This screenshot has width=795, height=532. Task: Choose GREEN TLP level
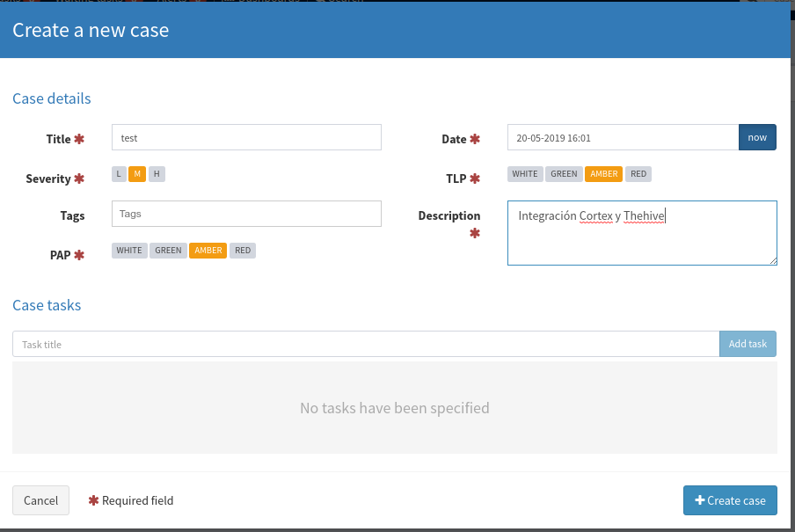pos(564,173)
